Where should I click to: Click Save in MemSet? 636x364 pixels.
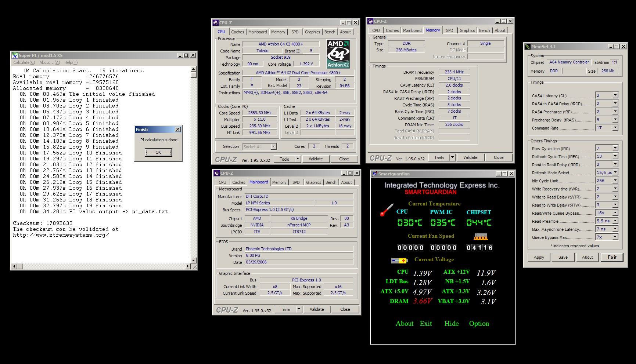(563, 257)
